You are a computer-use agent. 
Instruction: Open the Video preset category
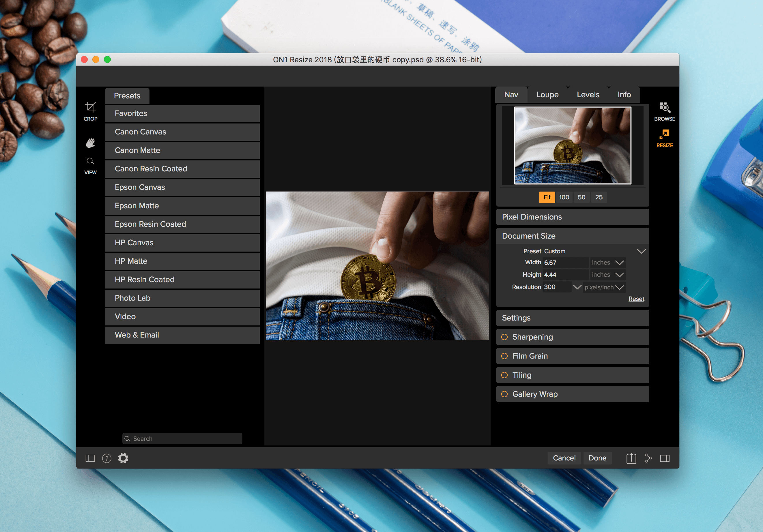pos(182,316)
